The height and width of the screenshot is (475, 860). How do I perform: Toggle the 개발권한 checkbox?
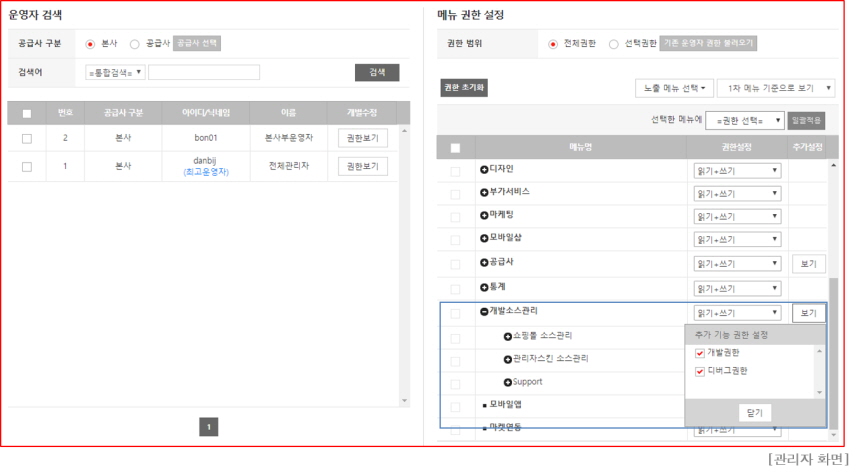pyautogui.click(x=699, y=353)
